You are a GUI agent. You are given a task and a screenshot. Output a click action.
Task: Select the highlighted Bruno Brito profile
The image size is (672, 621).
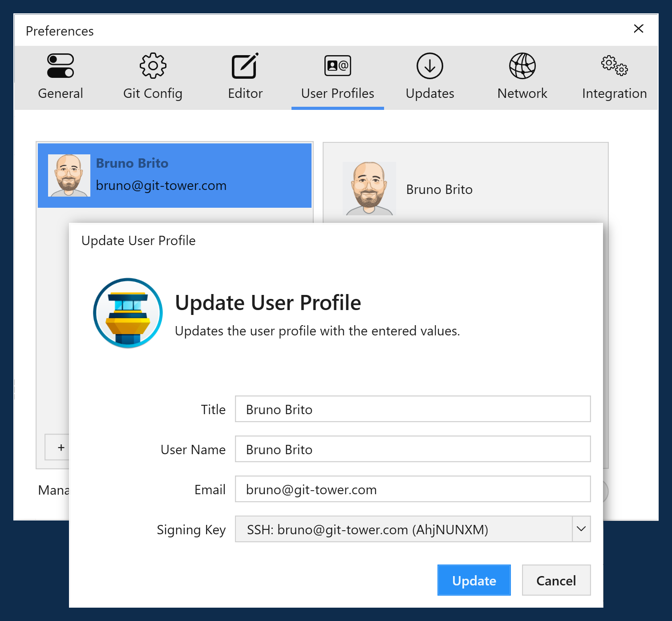pos(174,175)
